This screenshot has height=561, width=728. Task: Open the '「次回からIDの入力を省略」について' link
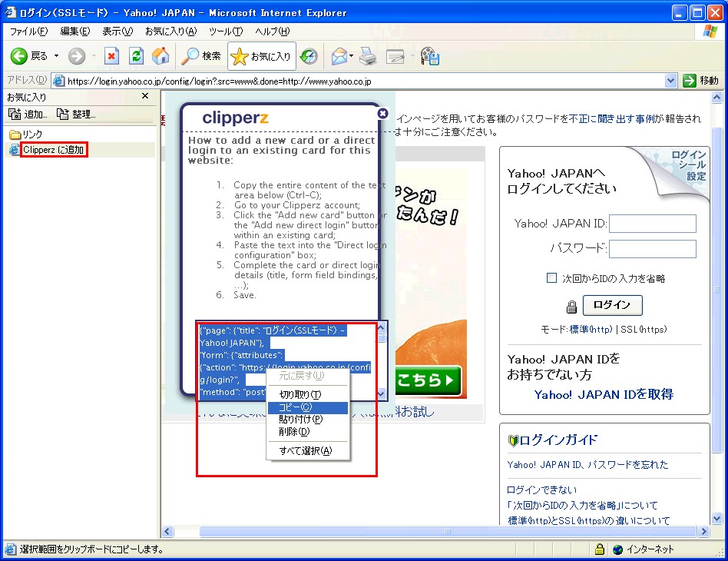[583, 505]
